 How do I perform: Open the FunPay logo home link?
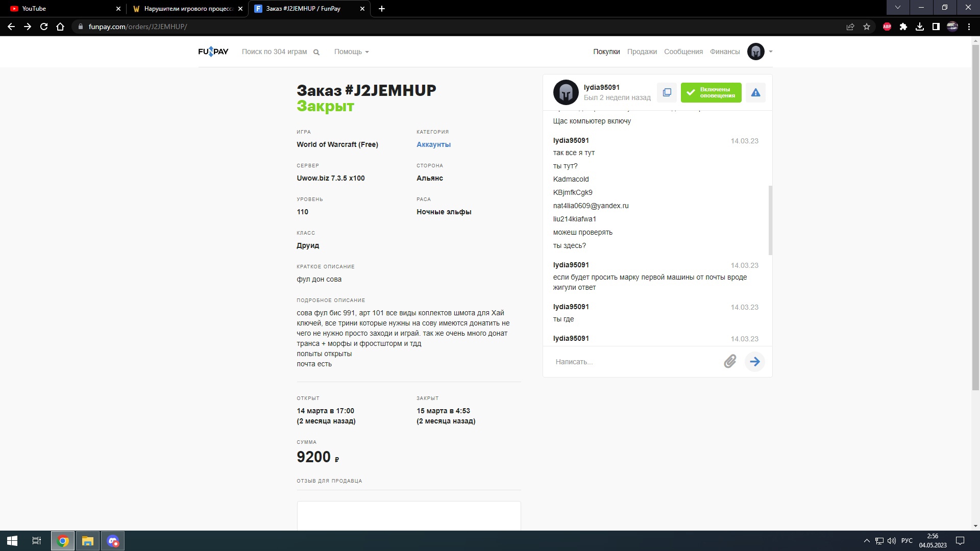click(x=213, y=52)
